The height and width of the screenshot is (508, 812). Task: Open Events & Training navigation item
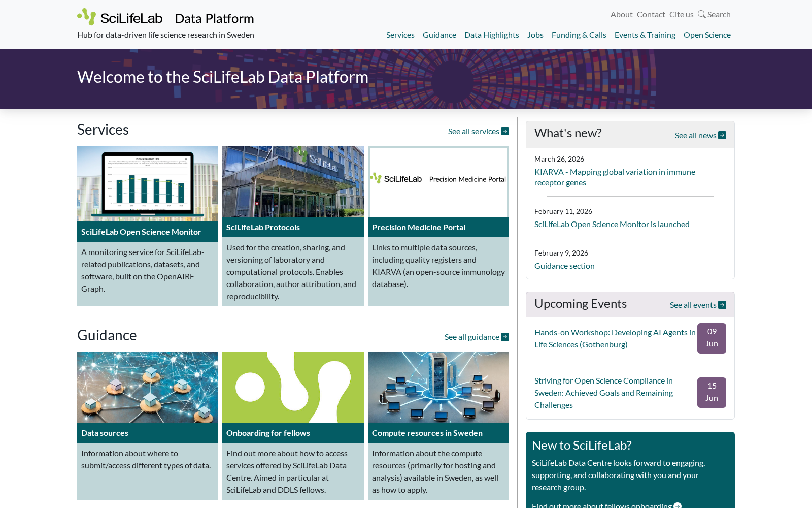coord(645,35)
